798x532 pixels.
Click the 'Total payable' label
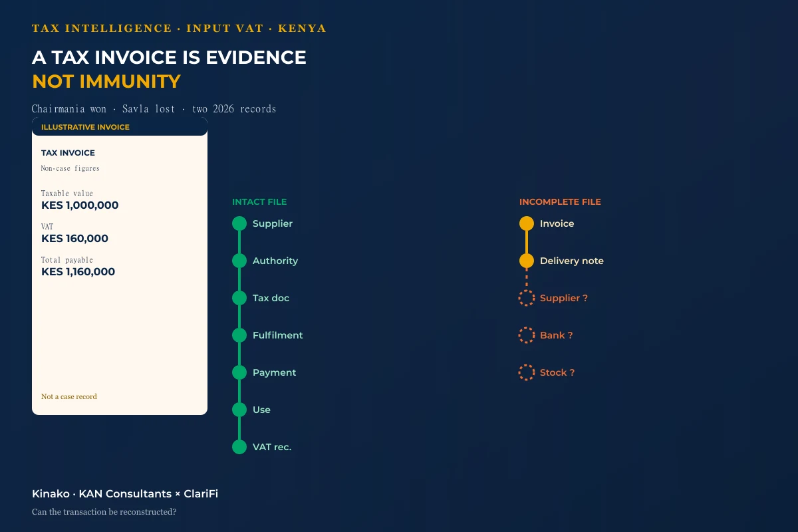(67, 259)
